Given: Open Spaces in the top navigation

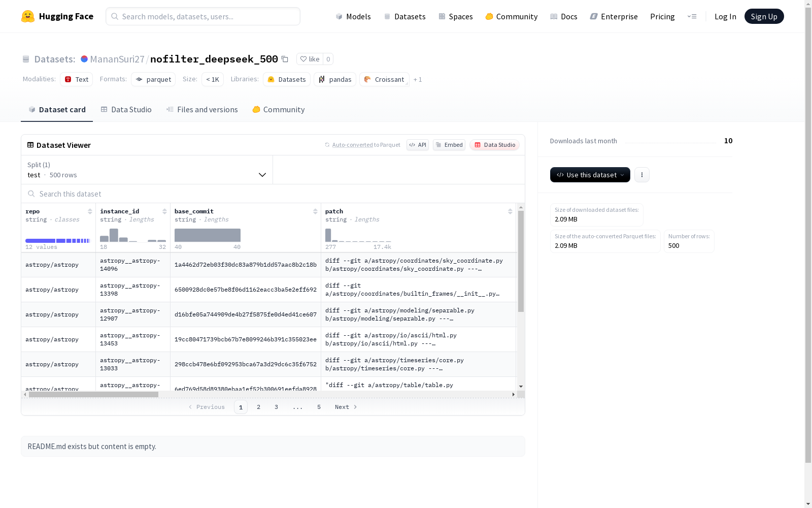Looking at the screenshot, I should click(x=456, y=16).
